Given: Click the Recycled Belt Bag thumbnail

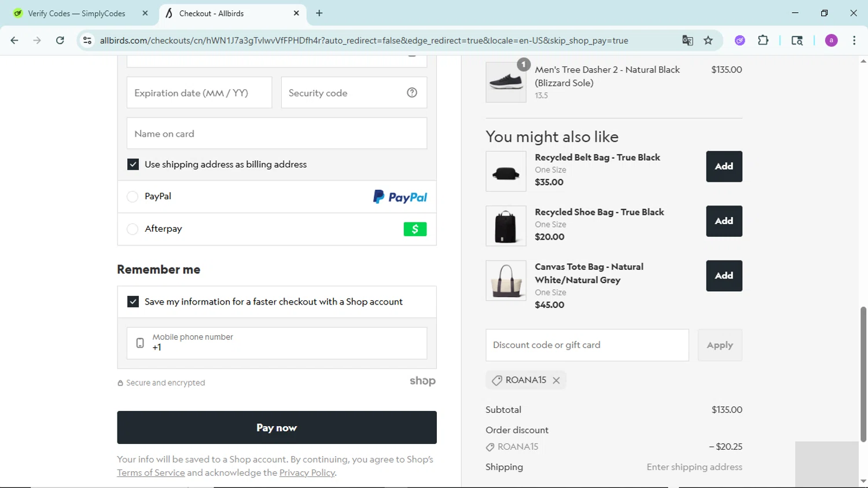Looking at the screenshot, I should [x=506, y=171].
